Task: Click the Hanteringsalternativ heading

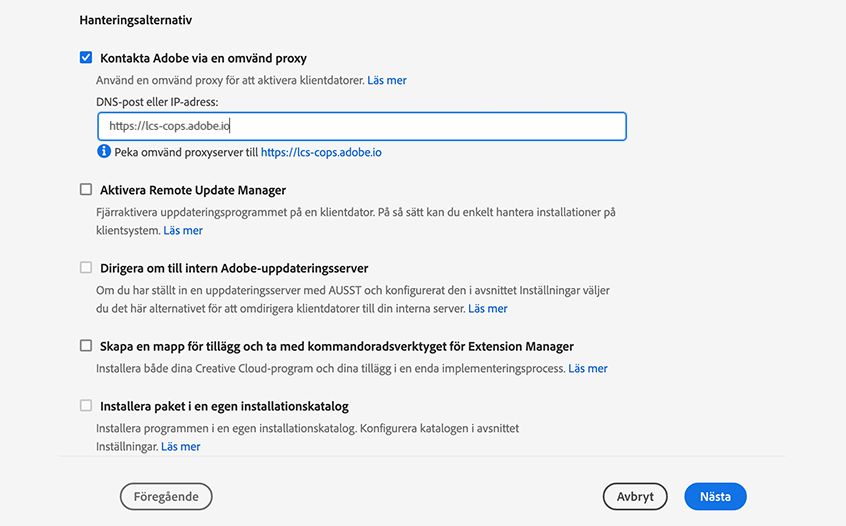Action: pyautogui.click(x=136, y=19)
